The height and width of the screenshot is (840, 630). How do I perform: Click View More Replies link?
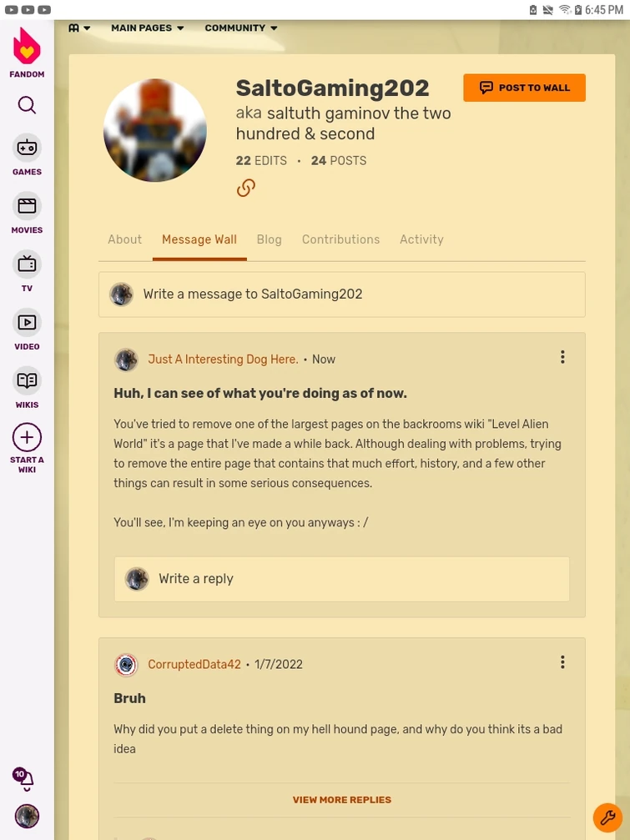click(342, 800)
